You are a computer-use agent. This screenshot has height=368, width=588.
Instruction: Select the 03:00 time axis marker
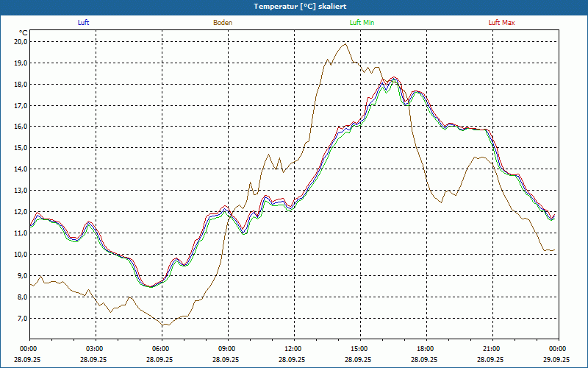click(x=94, y=349)
